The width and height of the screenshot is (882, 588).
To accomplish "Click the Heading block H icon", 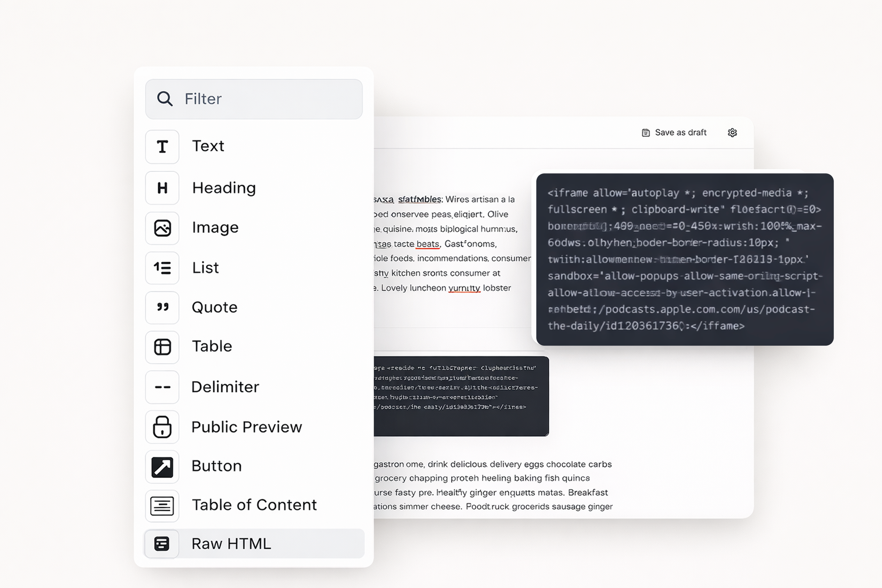I will click(x=162, y=188).
